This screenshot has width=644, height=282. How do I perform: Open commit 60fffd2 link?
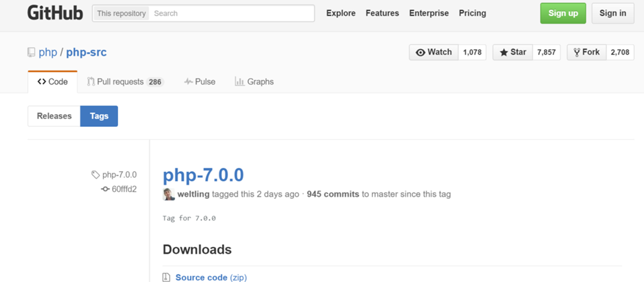pos(124,189)
